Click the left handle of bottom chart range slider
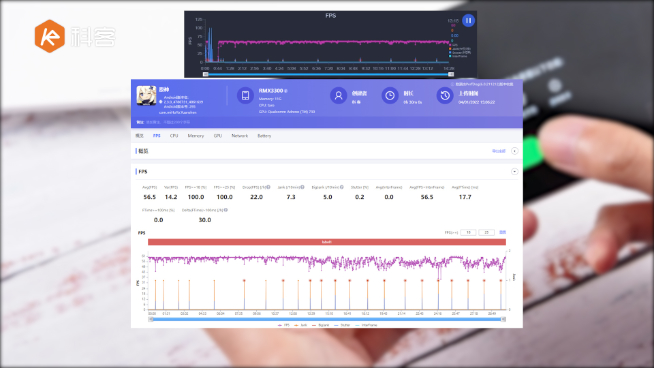654x368 pixels. [151, 319]
